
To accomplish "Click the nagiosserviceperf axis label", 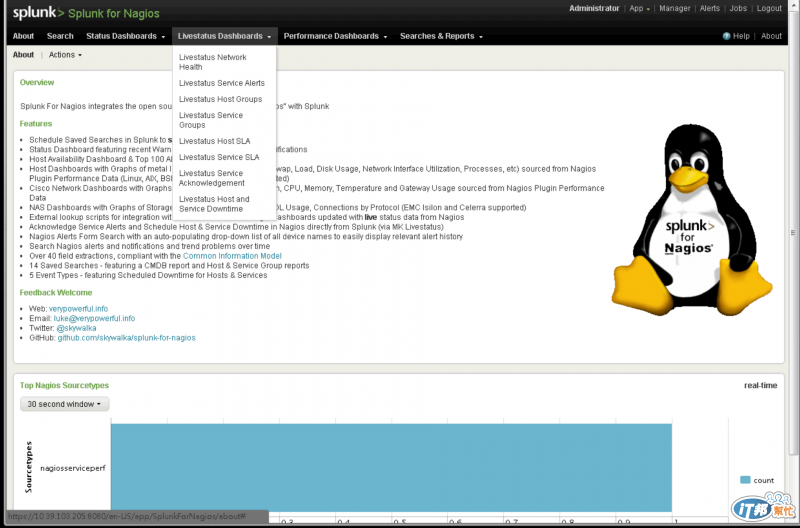I will pos(72,468).
